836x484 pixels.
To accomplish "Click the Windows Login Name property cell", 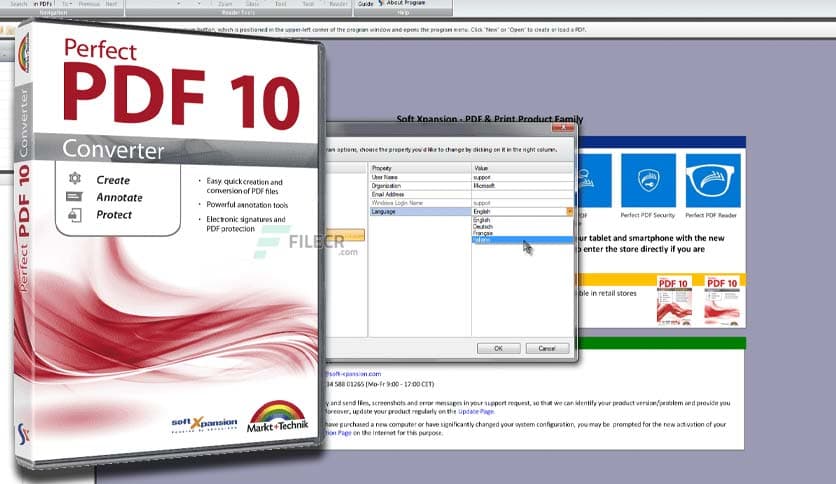I will [x=420, y=203].
